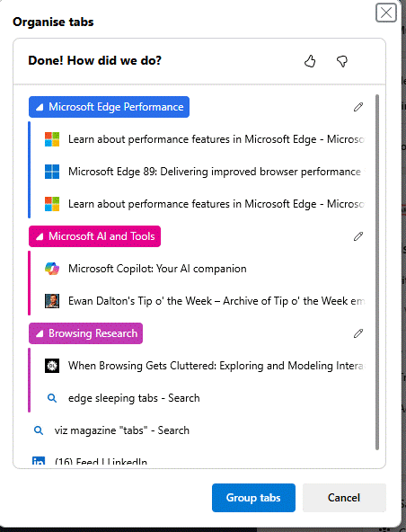Click the edge sleeping tabs search icon
The width and height of the screenshot is (406, 532).
click(52, 398)
